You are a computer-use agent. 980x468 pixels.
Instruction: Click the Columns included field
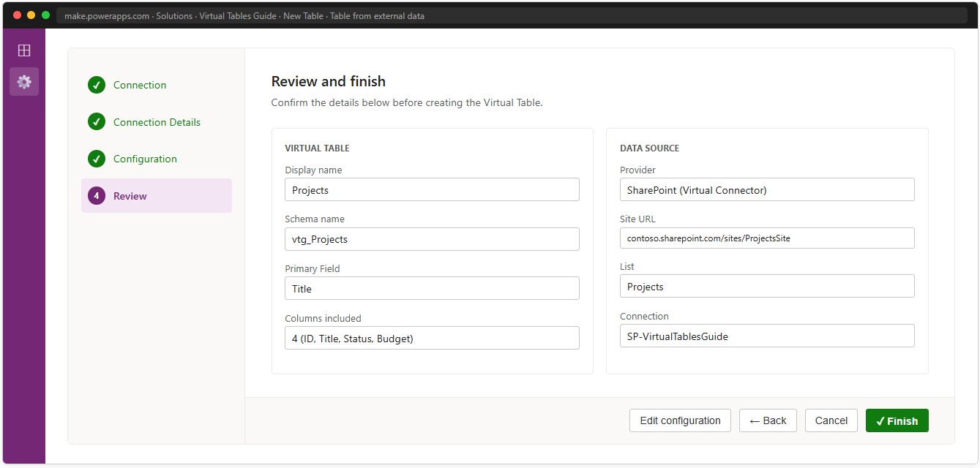pyautogui.click(x=432, y=338)
